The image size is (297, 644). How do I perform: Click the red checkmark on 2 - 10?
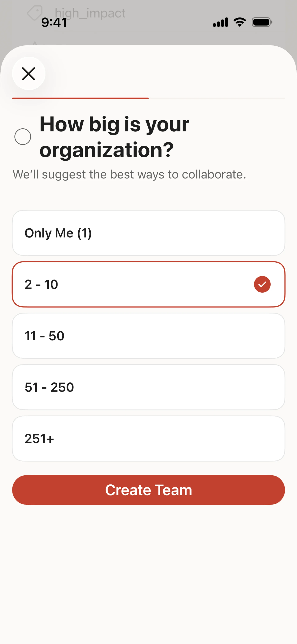[x=262, y=284]
